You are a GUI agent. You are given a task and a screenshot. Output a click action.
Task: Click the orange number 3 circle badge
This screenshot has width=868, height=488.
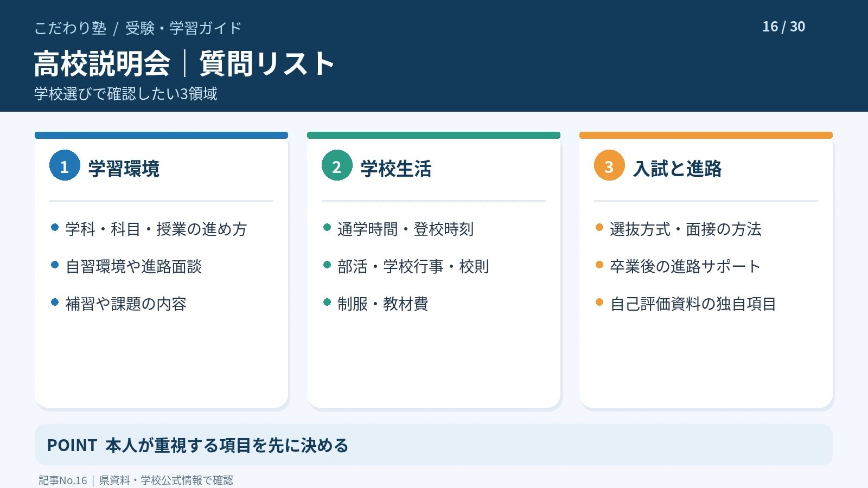point(609,165)
